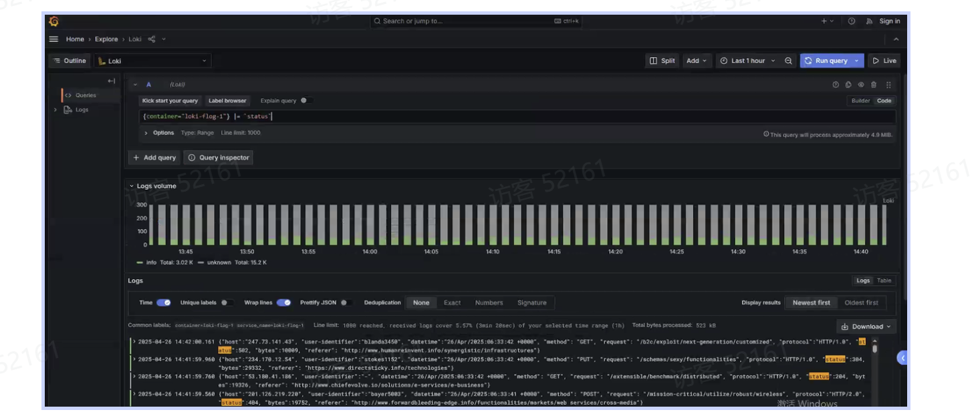
Task: Open the Query inspector
Action: (219, 158)
